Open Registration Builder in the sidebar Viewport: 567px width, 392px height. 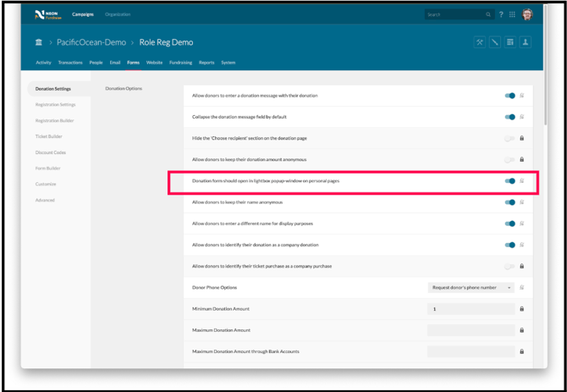pos(55,120)
